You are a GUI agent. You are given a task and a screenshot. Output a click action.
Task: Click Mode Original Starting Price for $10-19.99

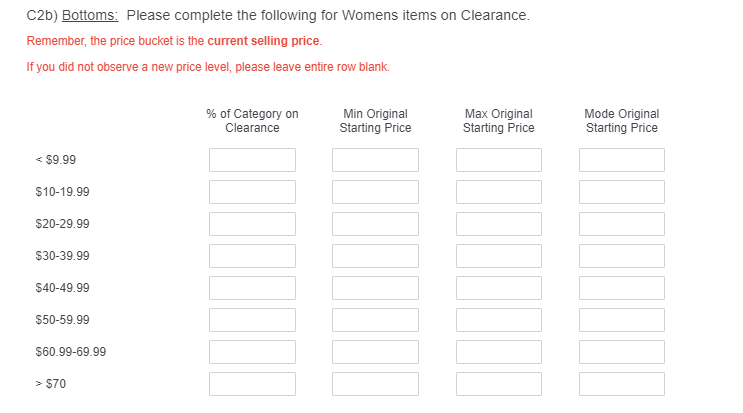click(x=622, y=192)
